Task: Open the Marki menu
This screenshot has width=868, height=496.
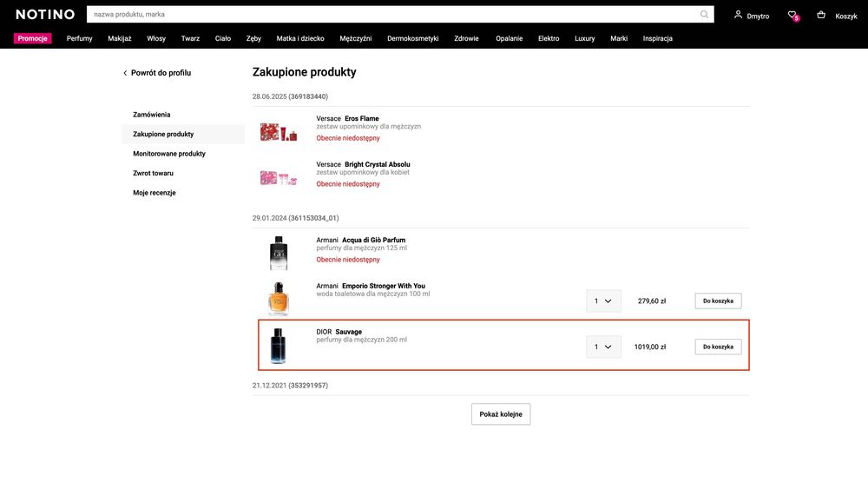Action: [619, 38]
